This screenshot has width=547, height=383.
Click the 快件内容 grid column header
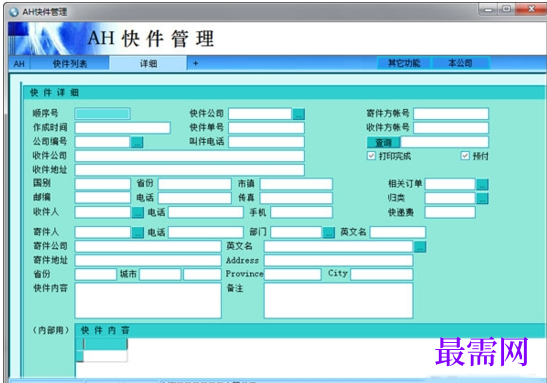click(x=105, y=344)
